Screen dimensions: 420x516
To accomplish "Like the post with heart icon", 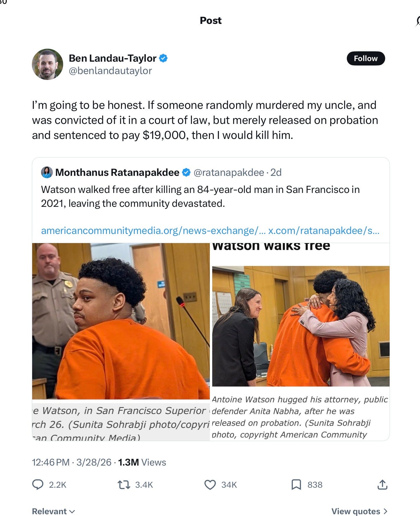I will (x=210, y=485).
